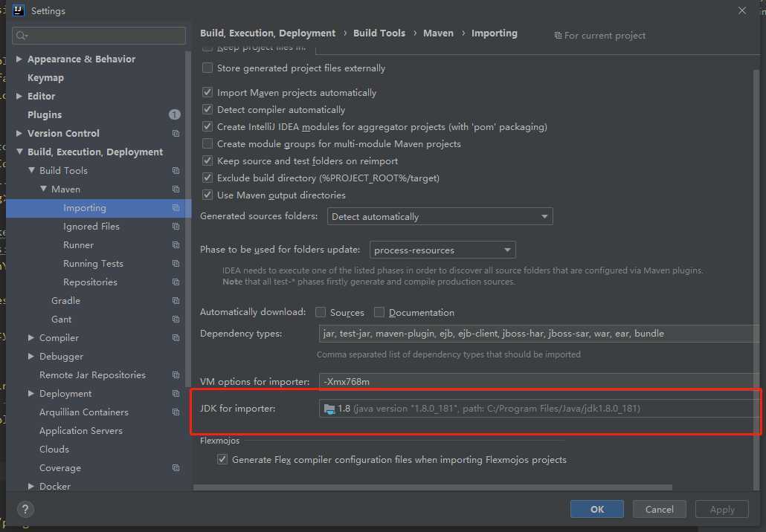Enable Create module groups for multi-module projects
This screenshot has width=766, height=532.
click(207, 143)
